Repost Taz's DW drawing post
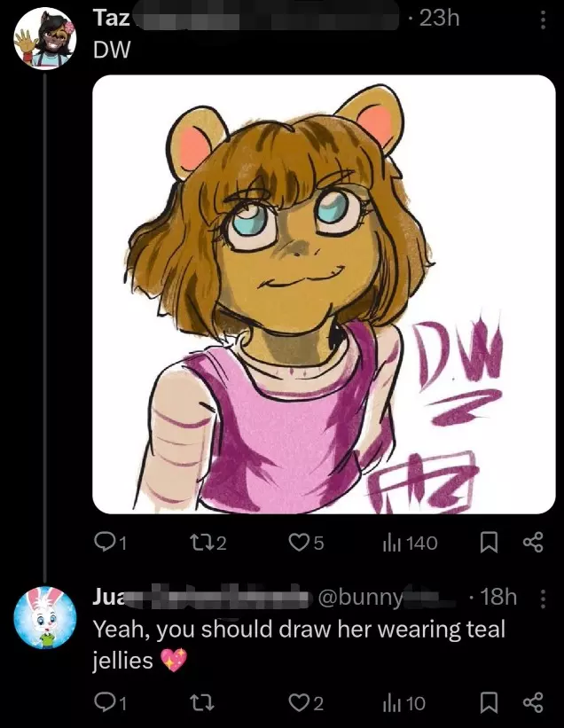 (x=208, y=543)
